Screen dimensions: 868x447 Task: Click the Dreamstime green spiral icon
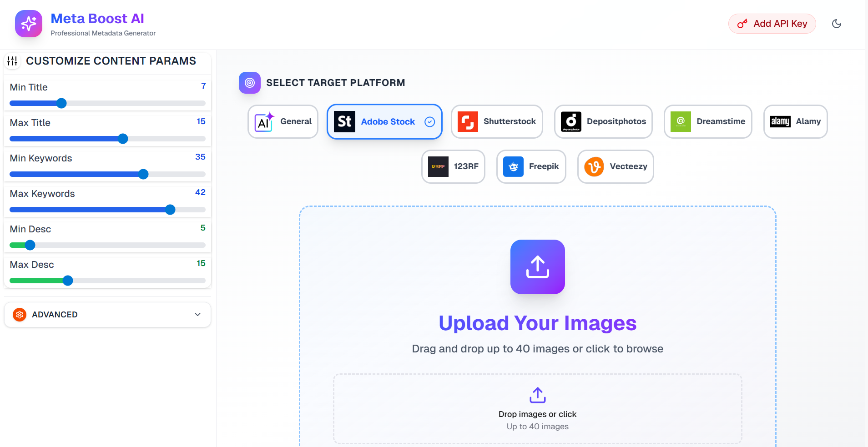click(x=681, y=121)
